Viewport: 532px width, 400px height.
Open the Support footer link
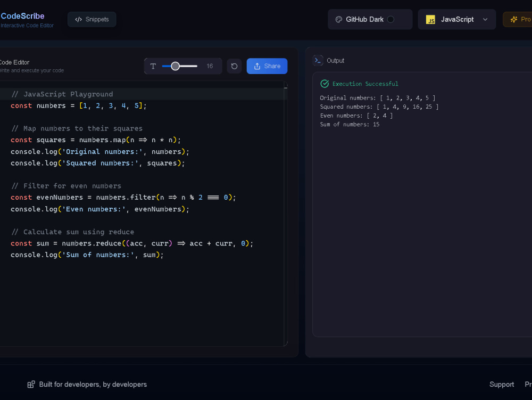point(502,385)
